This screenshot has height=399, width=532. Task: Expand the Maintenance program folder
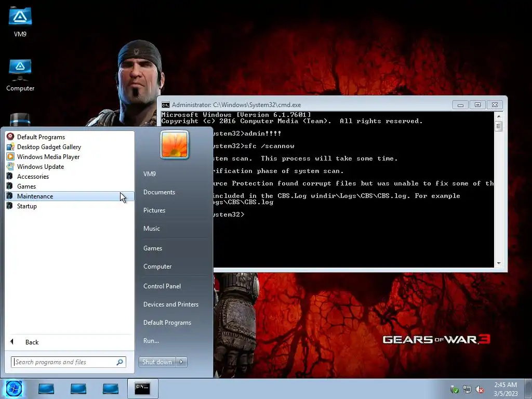pos(70,196)
